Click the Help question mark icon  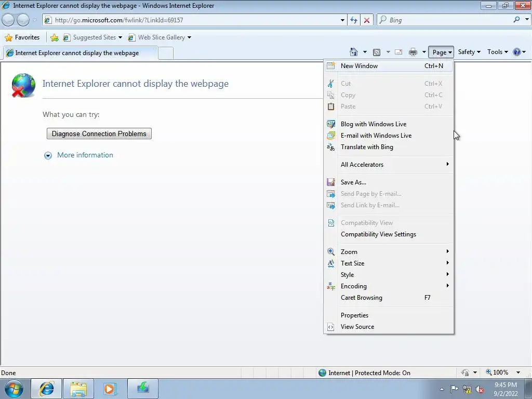pyautogui.click(x=517, y=52)
